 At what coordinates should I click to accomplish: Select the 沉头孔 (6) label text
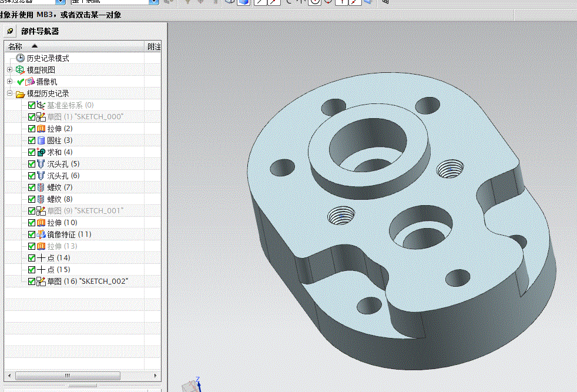point(63,176)
